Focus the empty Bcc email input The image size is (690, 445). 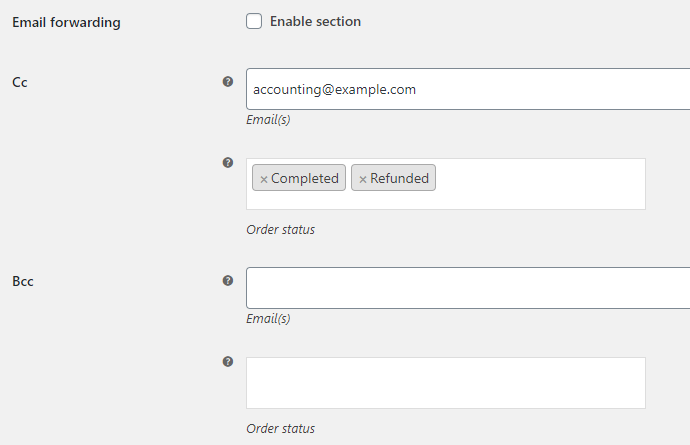tap(468, 288)
